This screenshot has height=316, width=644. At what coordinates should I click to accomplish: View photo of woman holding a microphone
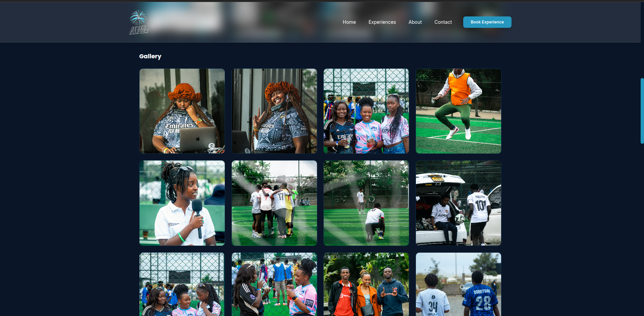(182, 203)
